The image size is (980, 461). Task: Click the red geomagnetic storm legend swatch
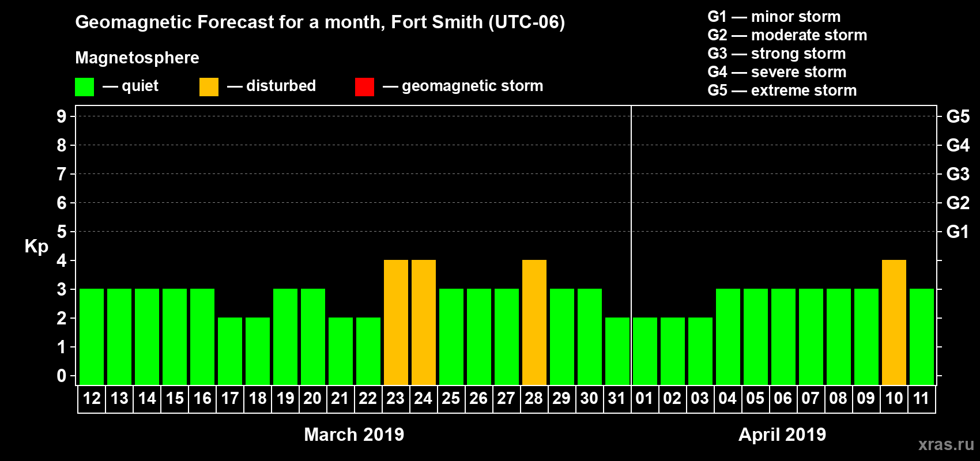point(365,87)
